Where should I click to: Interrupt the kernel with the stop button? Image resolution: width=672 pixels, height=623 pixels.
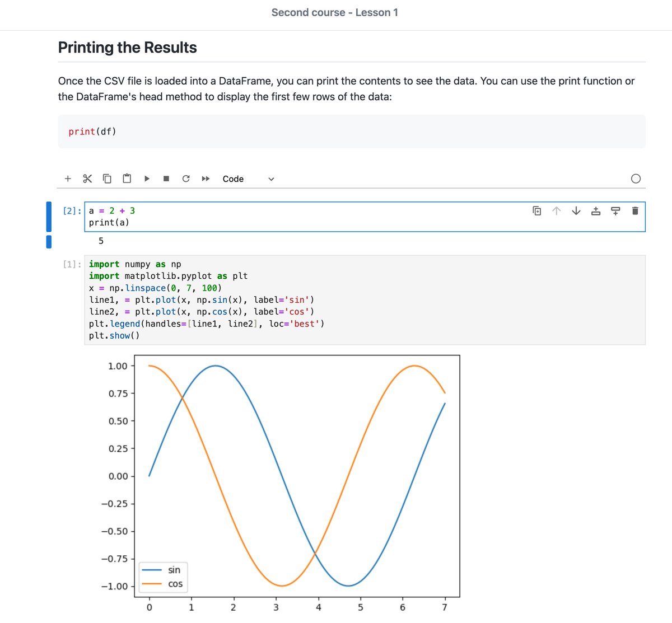pyautogui.click(x=166, y=179)
